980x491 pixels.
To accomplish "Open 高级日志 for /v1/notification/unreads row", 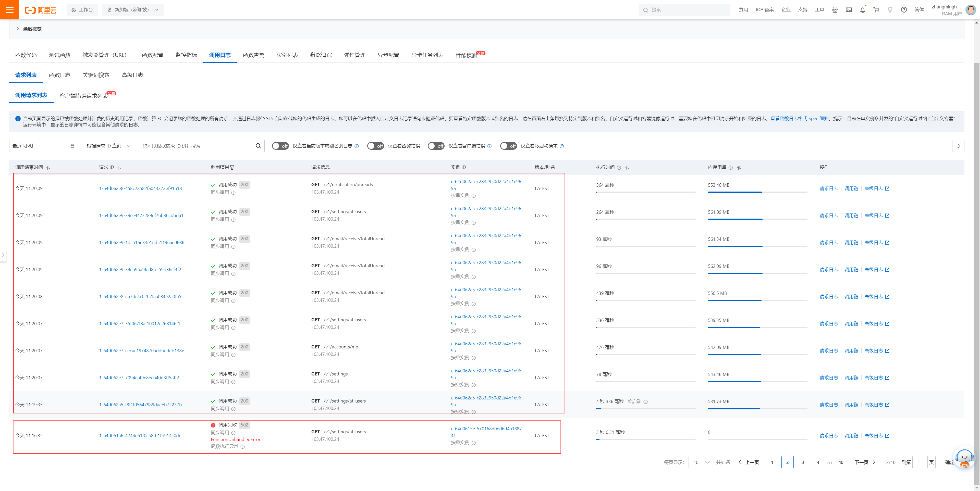I will click(877, 189).
